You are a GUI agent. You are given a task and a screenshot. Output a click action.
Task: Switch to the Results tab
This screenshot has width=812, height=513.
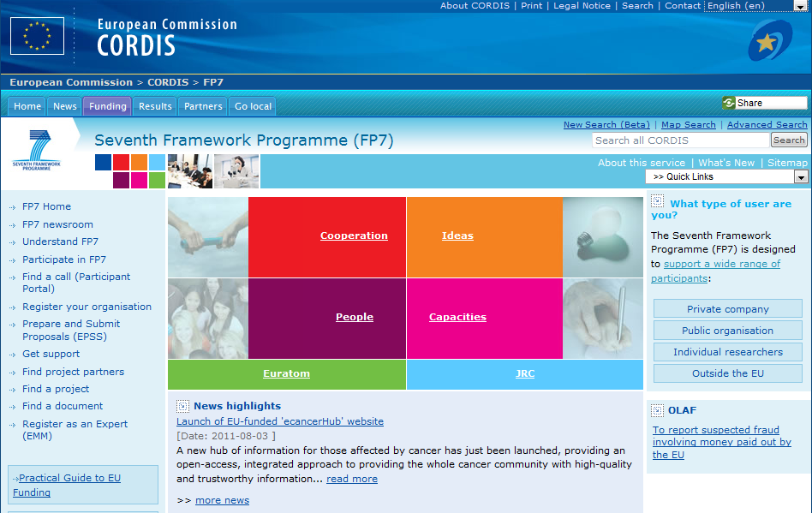click(155, 106)
